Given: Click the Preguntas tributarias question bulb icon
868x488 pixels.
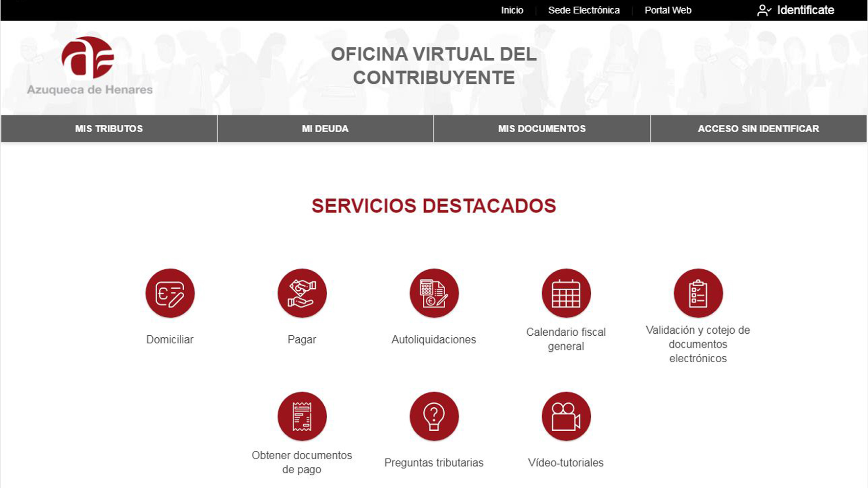Looking at the screenshot, I should (434, 417).
